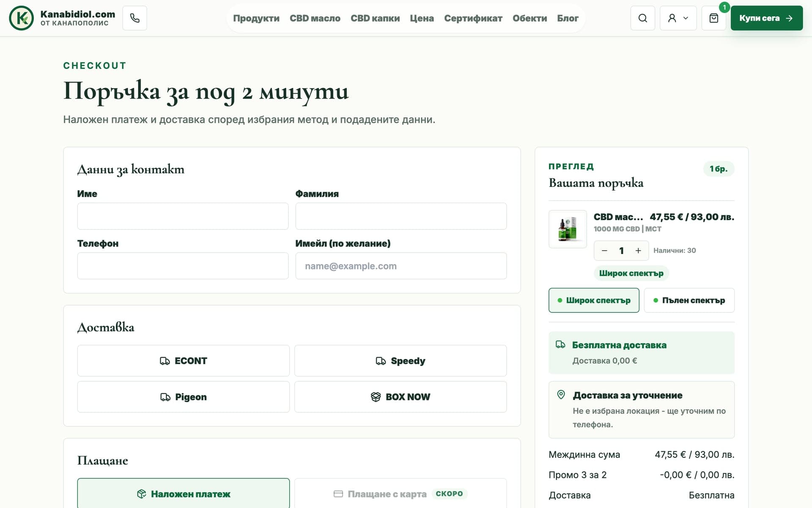Click the package icon on Наложен платеж
812x508 pixels.
pyautogui.click(x=142, y=494)
